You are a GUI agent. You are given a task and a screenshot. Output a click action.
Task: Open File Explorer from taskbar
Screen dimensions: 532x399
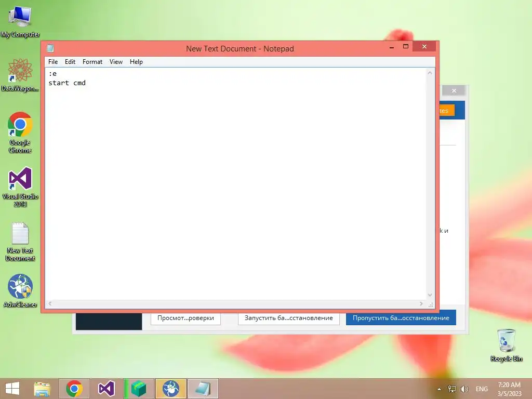point(42,389)
